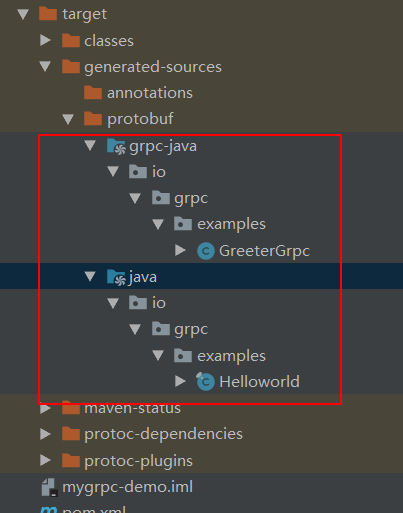This screenshot has width=403, height=513.
Task: Click examples package icon above GreeterGrpc
Action: tap(183, 224)
